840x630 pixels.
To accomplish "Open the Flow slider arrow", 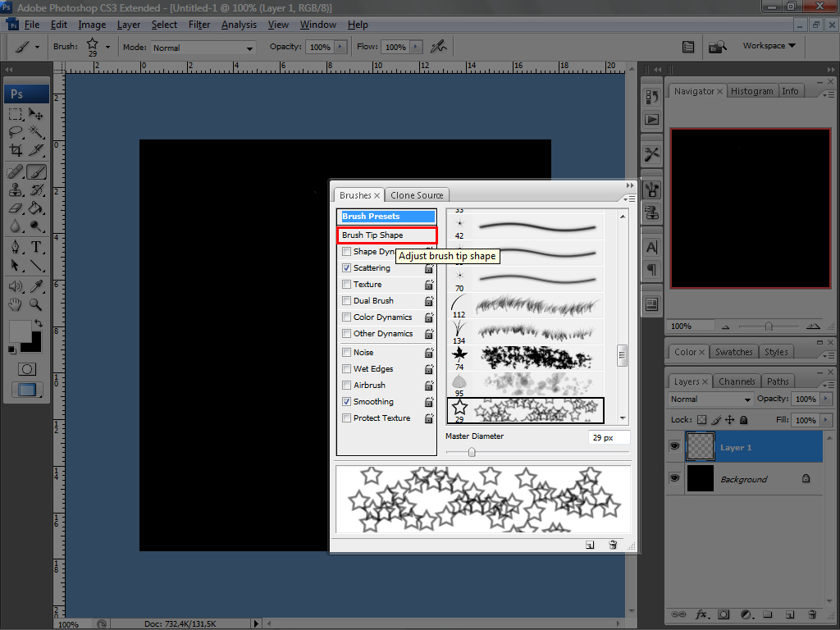I will [x=416, y=47].
